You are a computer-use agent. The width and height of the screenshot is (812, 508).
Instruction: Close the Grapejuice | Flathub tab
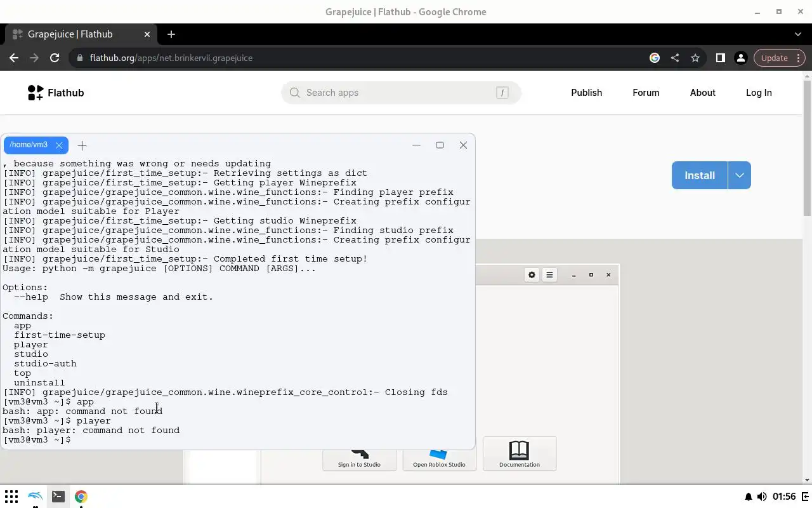147,34
